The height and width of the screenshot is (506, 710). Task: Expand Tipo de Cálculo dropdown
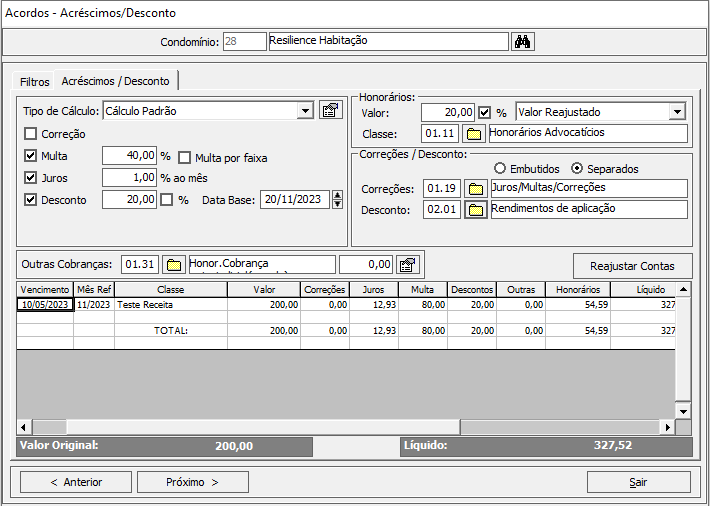(306, 111)
